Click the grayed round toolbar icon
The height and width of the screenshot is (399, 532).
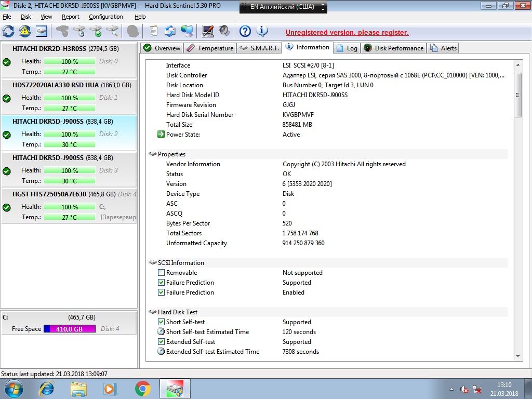click(132, 31)
